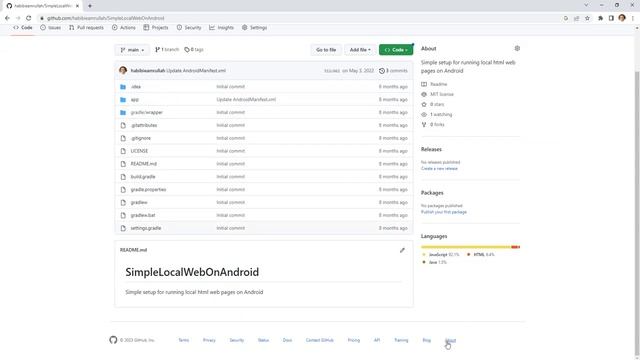
Task: Open the 0 stars link
Action: [x=433, y=104]
